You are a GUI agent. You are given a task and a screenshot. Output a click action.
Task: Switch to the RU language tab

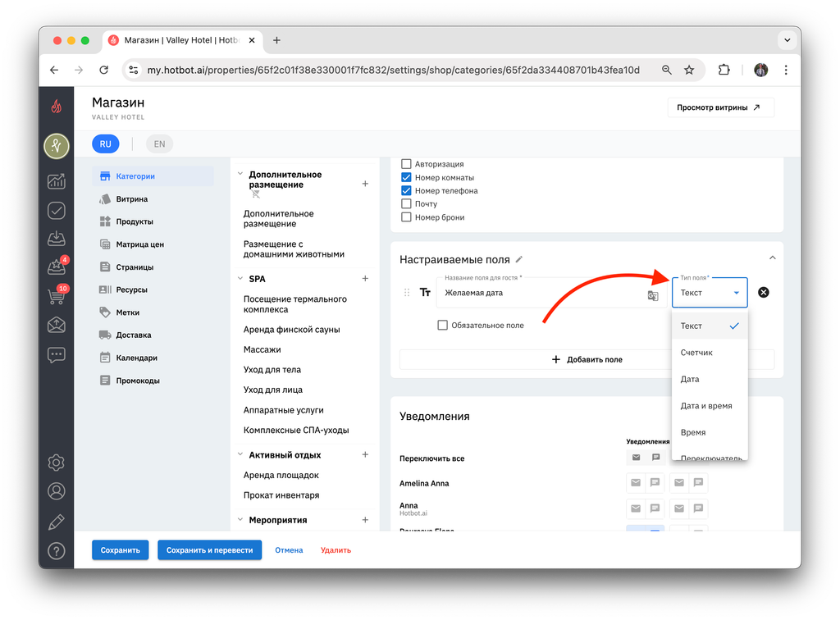click(106, 144)
